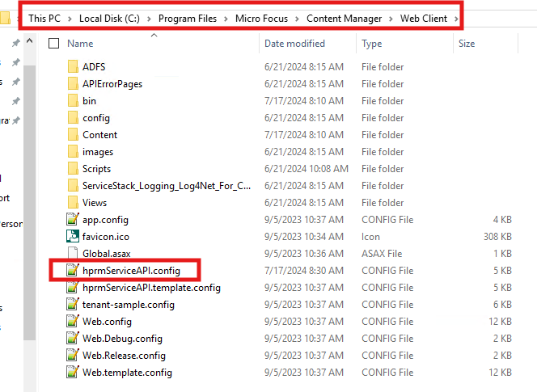Expand the chevron after Web Client
Image resolution: width=537 pixels, height=392 pixels.
coord(456,19)
